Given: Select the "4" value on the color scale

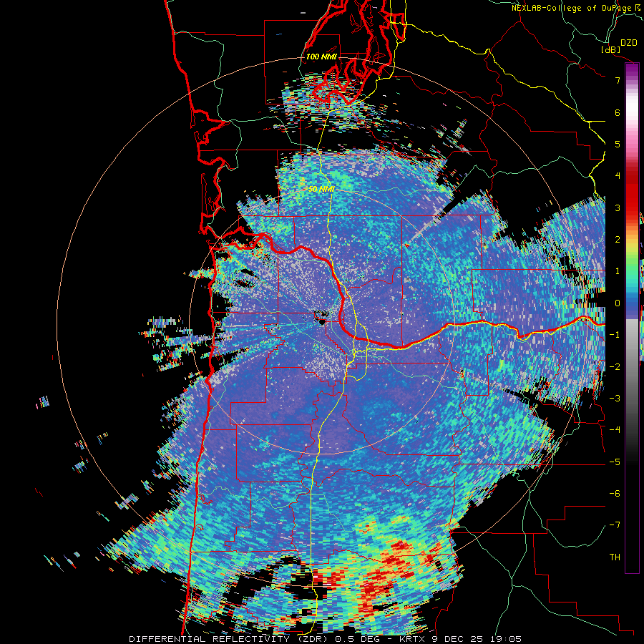Looking at the screenshot, I should [x=618, y=176].
